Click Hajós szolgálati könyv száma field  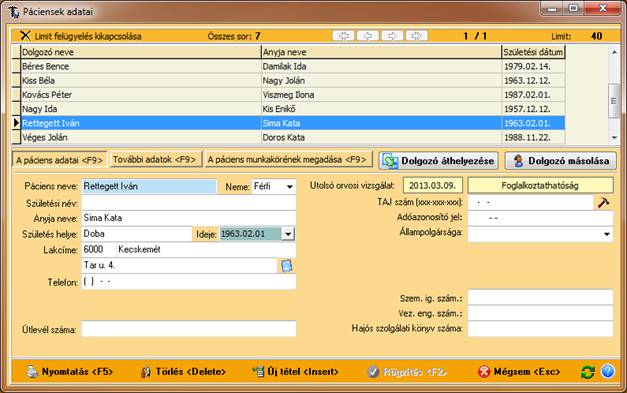point(541,329)
